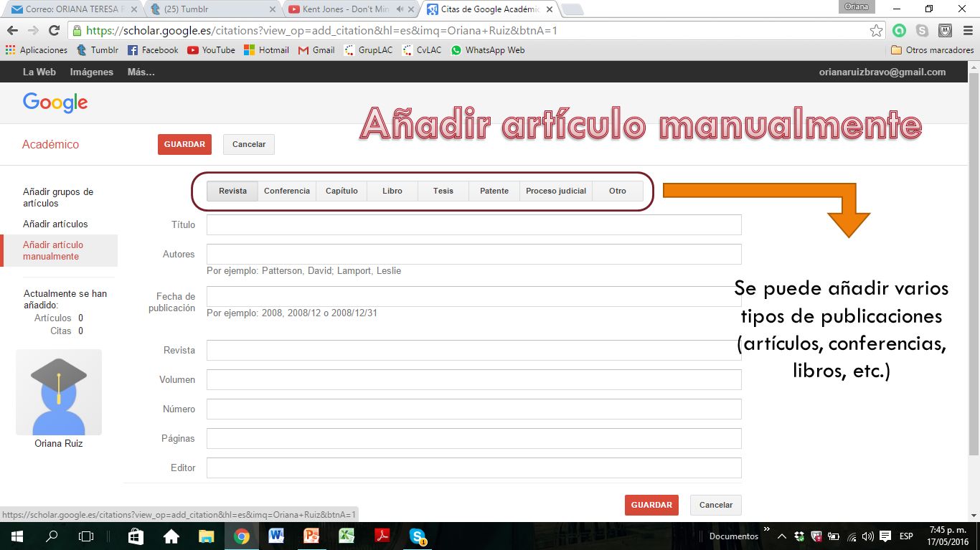Image resolution: width=980 pixels, height=550 pixels.
Task: Close the Citas de Google Académico tab
Action: [x=549, y=10]
